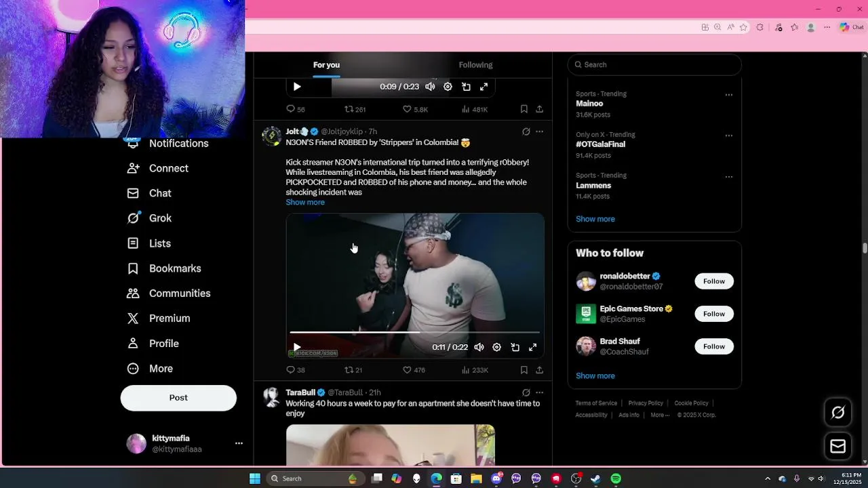Open Spotify from the taskbar
The height and width of the screenshot is (488, 868).
pos(616,479)
